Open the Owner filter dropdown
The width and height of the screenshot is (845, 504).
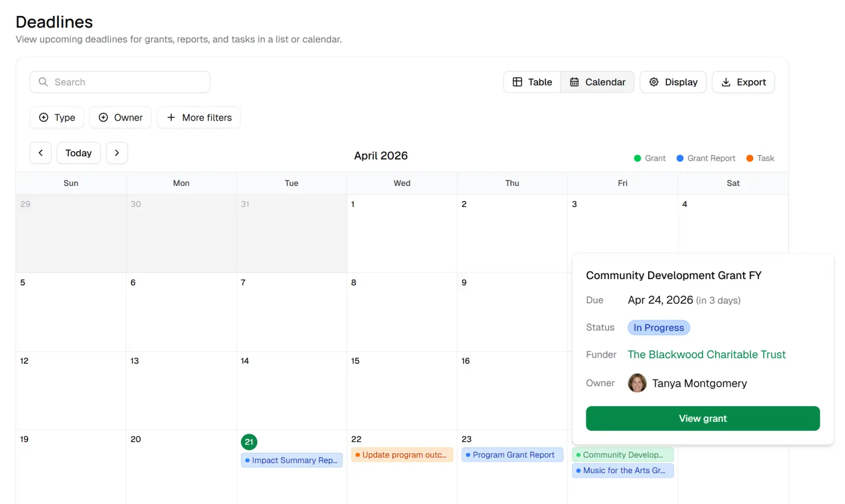(x=120, y=118)
